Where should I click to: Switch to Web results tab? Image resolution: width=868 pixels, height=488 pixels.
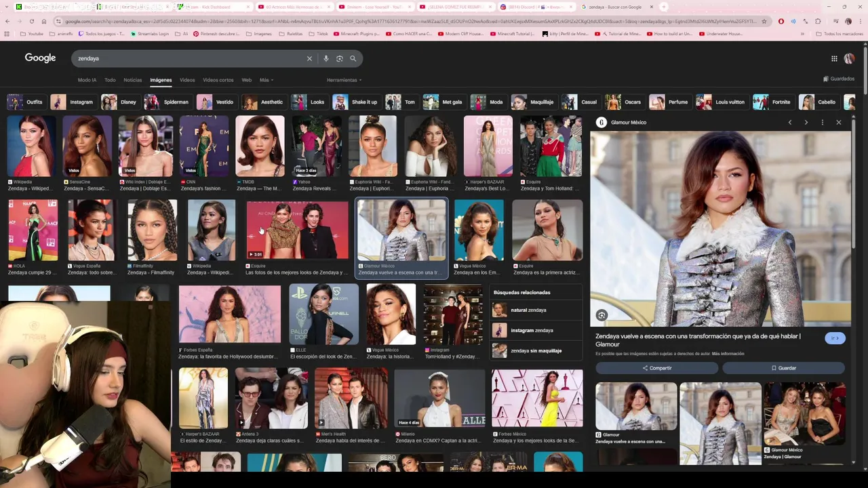pyautogui.click(x=247, y=80)
